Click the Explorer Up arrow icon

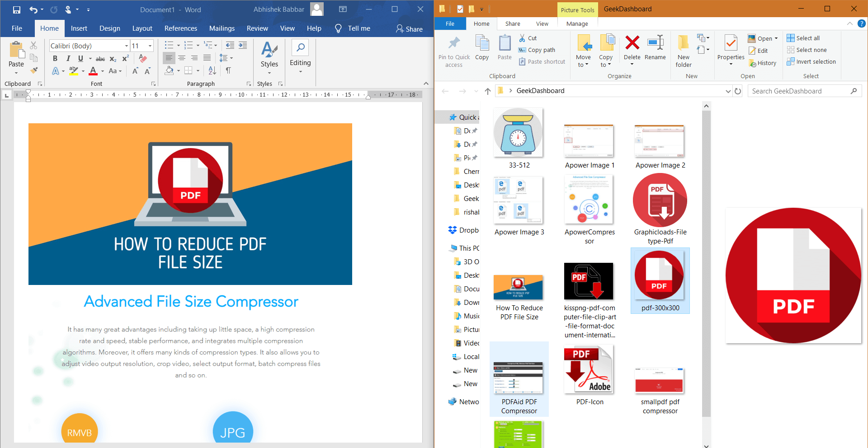488,91
